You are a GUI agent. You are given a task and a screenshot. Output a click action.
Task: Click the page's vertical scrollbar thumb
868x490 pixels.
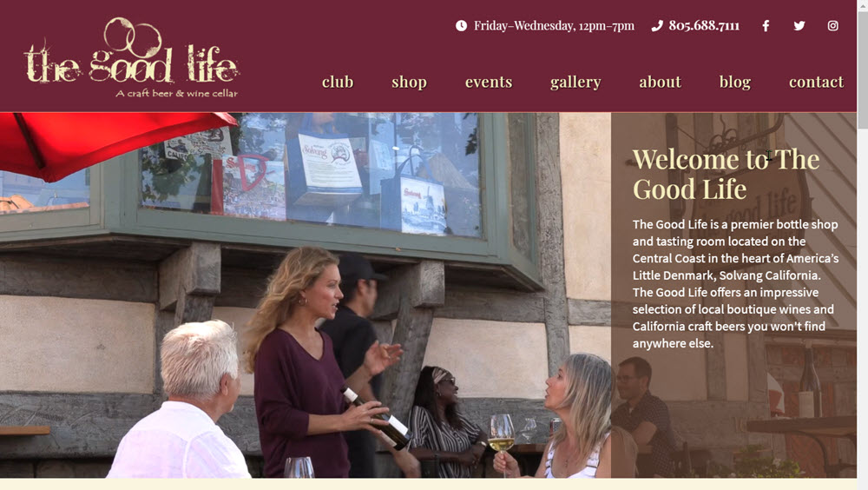coord(863,70)
